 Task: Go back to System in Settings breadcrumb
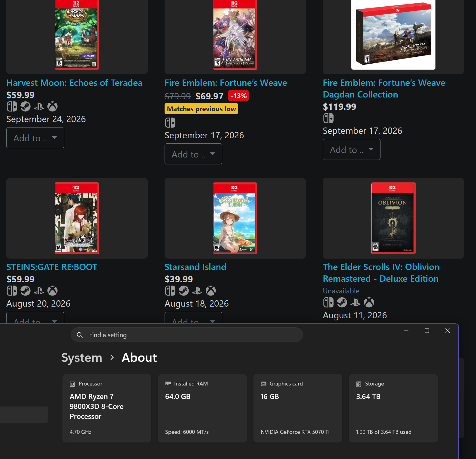pyautogui.click(x=82, y=358)
